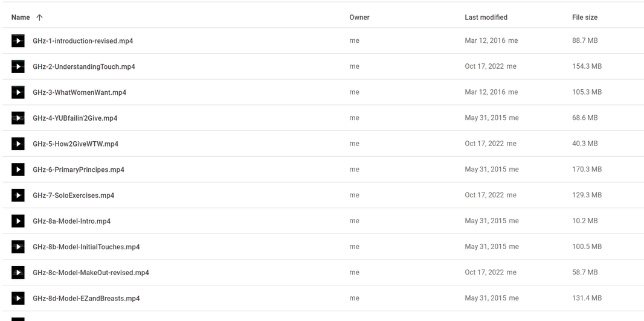This screenshot has height=321, width=644.
Task: Click the File size column header
Action: click(585, 17)
